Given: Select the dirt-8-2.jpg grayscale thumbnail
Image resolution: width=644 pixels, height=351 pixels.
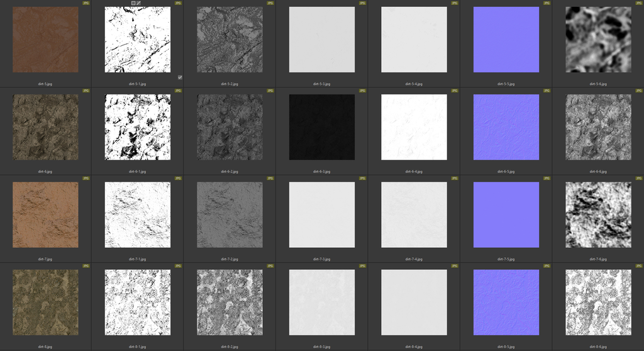Looking at the screenshot, I should 230,303.
